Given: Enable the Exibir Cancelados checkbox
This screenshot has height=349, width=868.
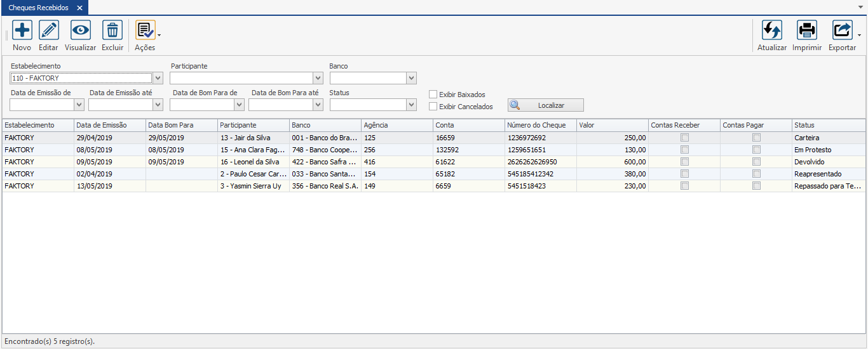Looking at the screenshot, I should click(433, 107).
